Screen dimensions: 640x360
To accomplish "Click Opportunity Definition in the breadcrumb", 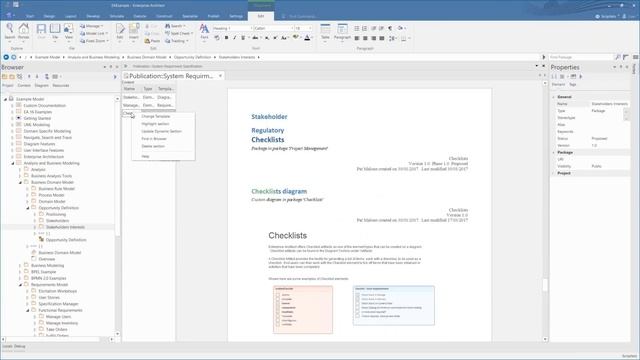I will (x=192, y=57).
